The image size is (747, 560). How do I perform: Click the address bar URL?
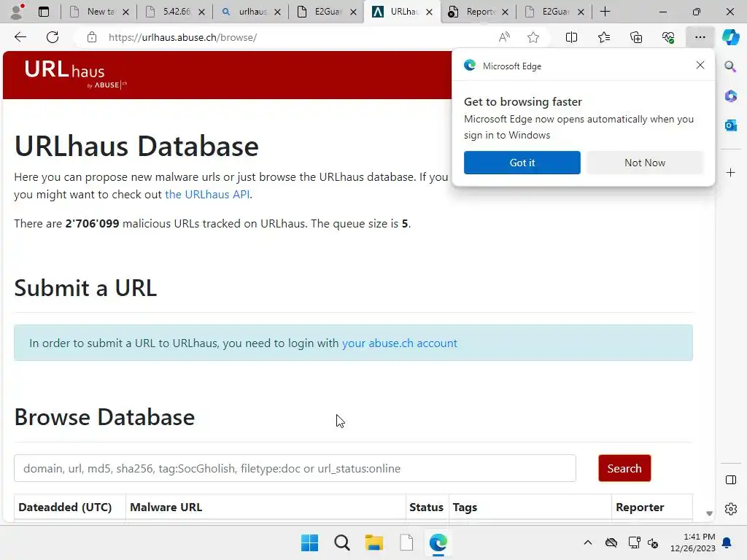[x=182, y=38]
